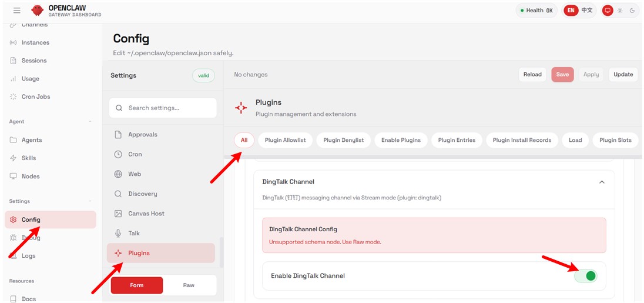Switch to light theme sun icon

click(620, 11)
